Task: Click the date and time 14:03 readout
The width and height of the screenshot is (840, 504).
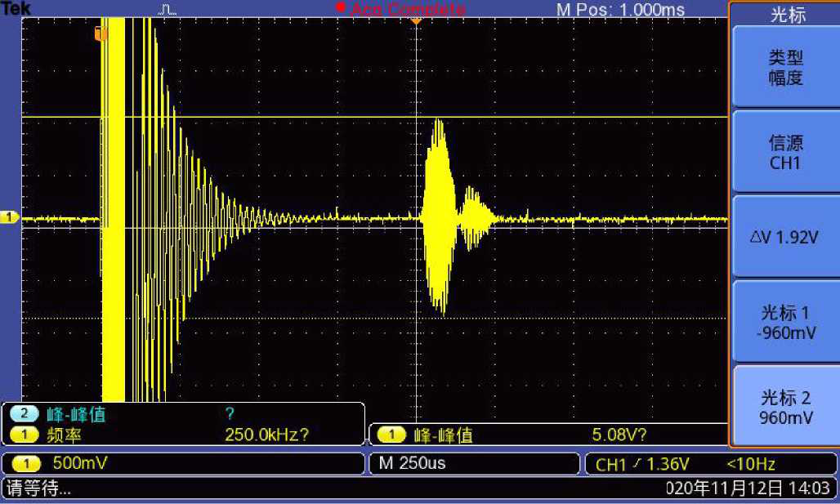Action: point(748,488)
